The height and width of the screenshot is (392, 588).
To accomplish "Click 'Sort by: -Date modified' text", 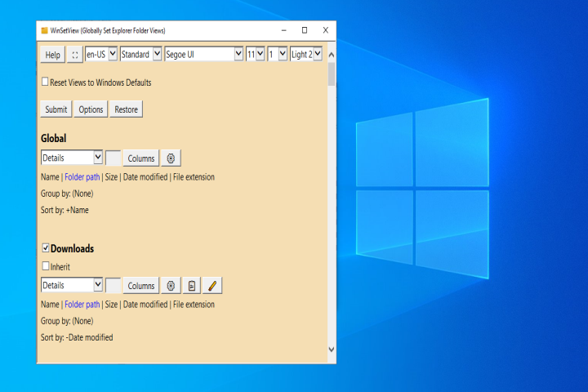I will 77,337.
